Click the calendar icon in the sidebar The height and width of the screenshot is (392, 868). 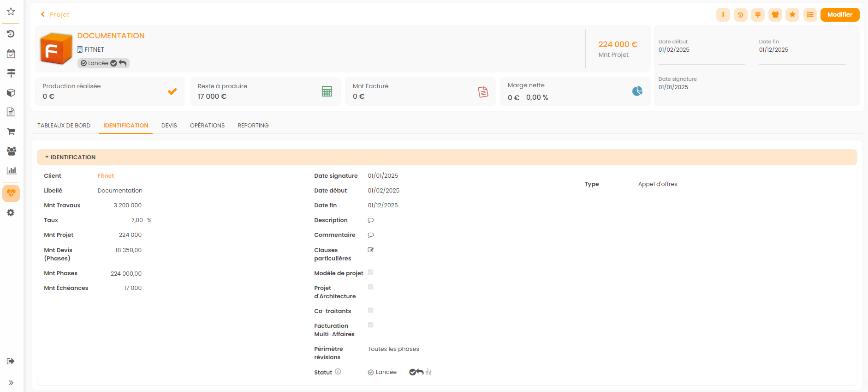coord(11,54)
